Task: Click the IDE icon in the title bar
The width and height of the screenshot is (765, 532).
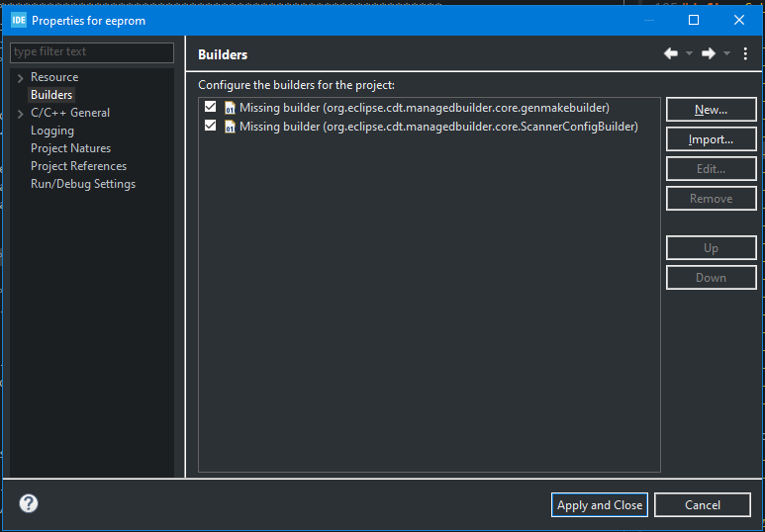Action: [19, 20]
